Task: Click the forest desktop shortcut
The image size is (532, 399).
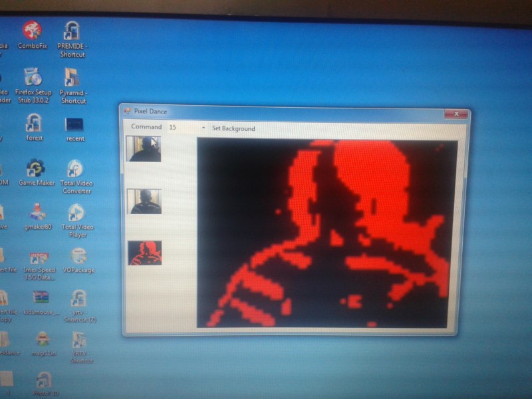Action: (x=35, y=127)
